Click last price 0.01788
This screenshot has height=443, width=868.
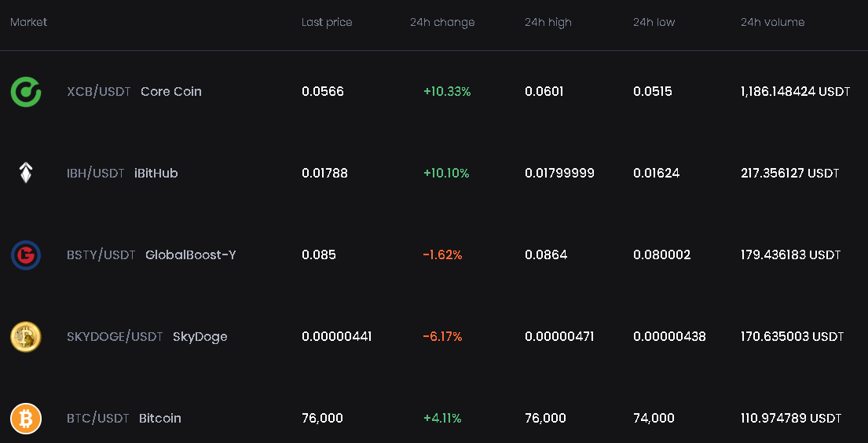[324, 174]
